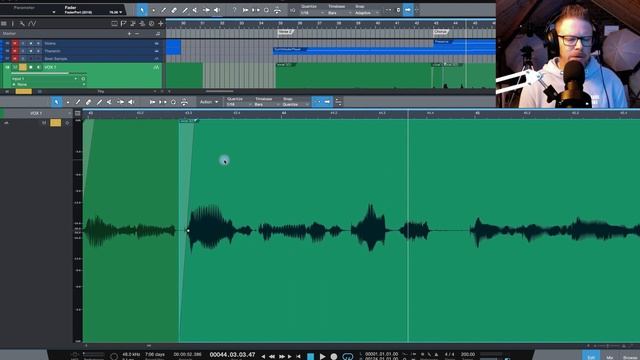The height and width of the screenshot is (360, 640).
Task: Open the Quantize dropdown in the editor toolbar
Action: pos(239,104)
